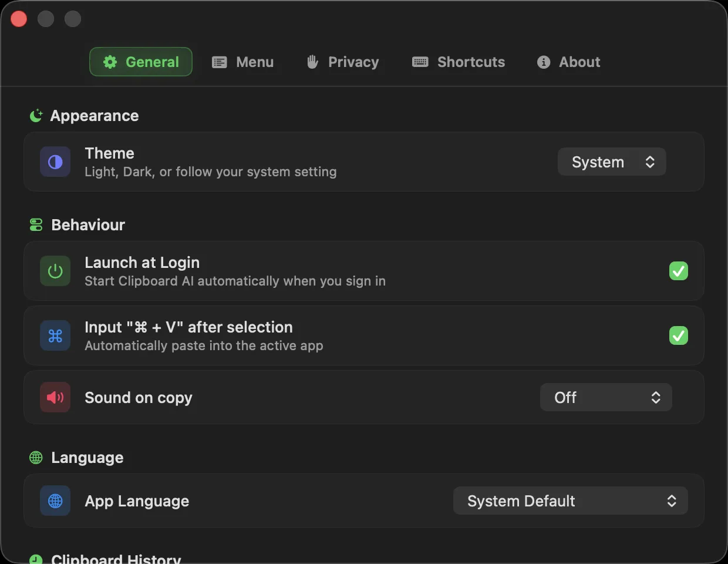Click the hand icon in the Privacy tab

tap(312, 62)
